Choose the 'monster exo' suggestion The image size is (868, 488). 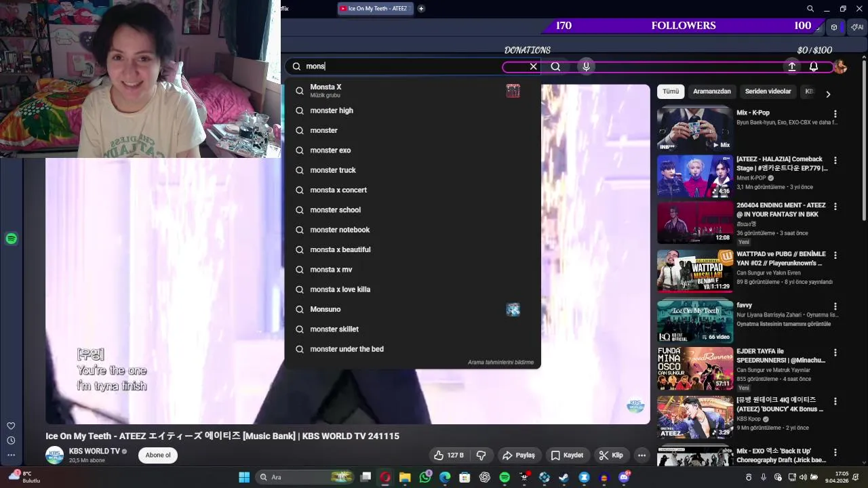pos(412,150)
